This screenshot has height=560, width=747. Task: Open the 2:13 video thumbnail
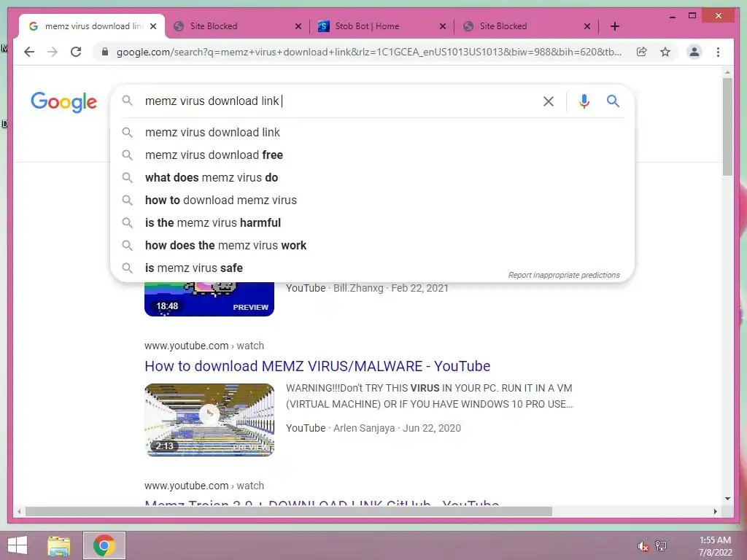tap(209, 420)
